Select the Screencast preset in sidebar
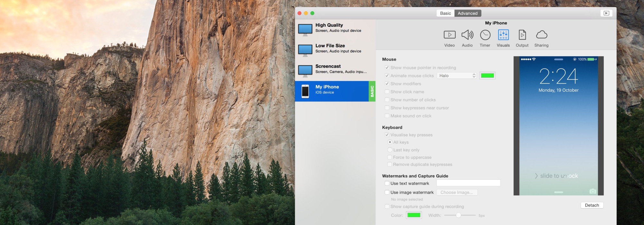Viewport: 644px width, 225px height. 335,69
